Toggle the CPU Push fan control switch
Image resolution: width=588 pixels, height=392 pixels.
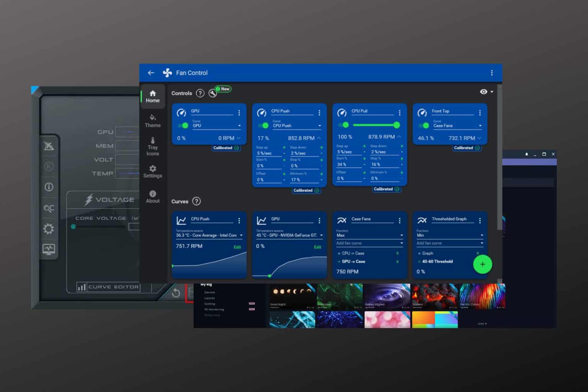[x=263, y=126]
